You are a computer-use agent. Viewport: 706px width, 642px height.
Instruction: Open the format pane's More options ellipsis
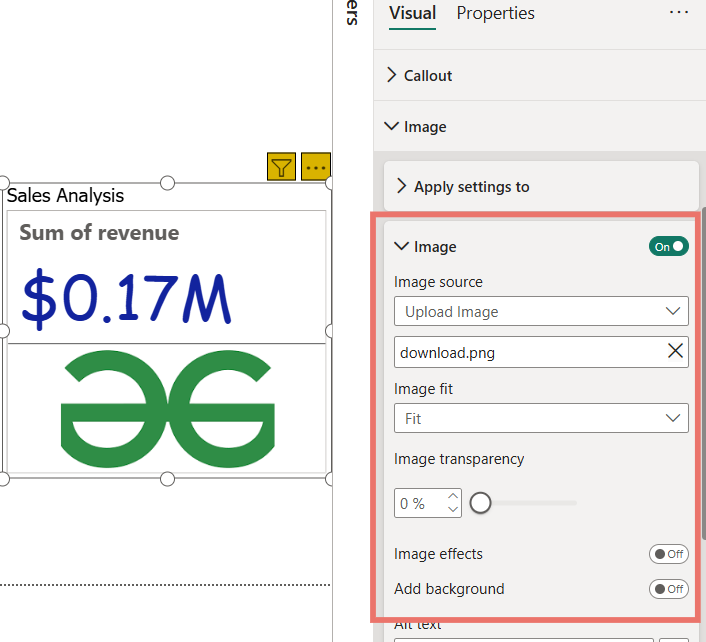coord(679,12)
